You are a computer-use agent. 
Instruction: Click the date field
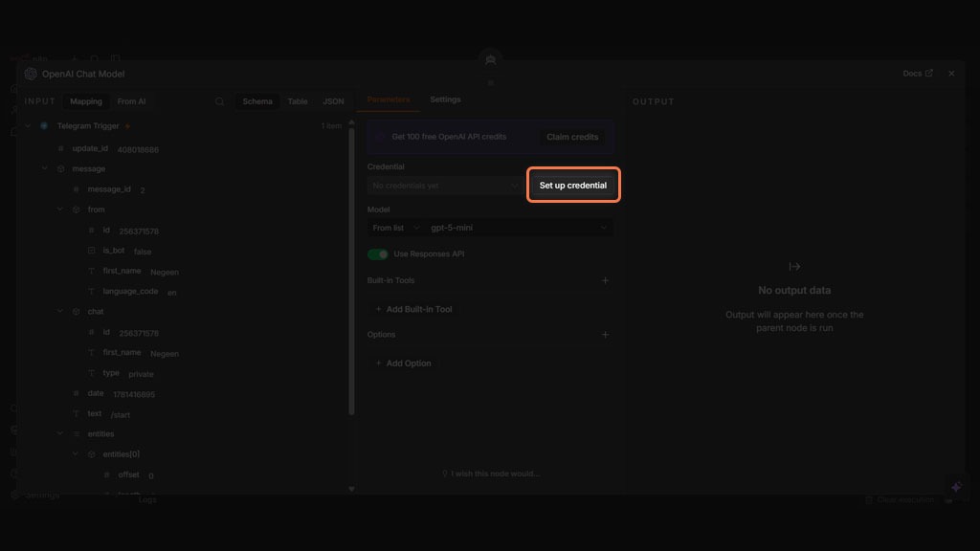click(x=96, y=393)
